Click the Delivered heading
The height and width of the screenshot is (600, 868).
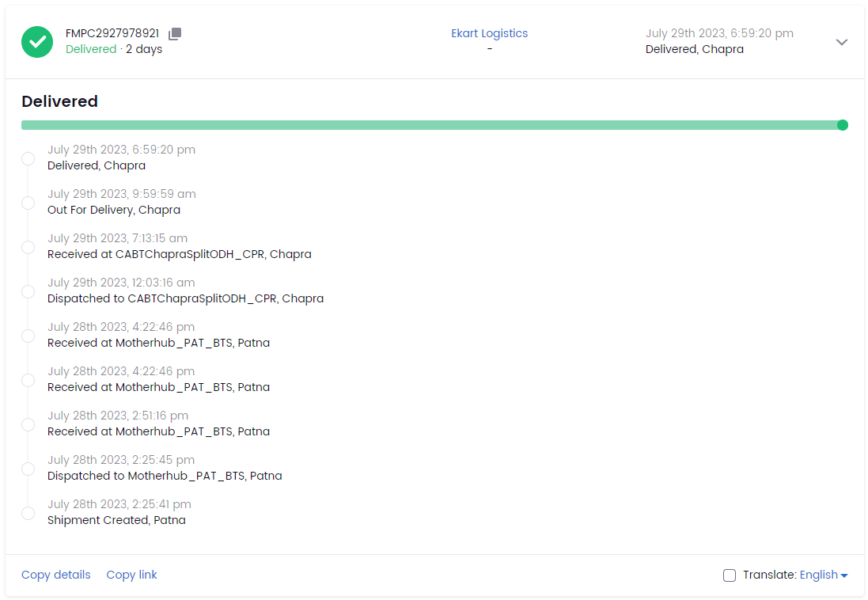click(x=60, y=101)
